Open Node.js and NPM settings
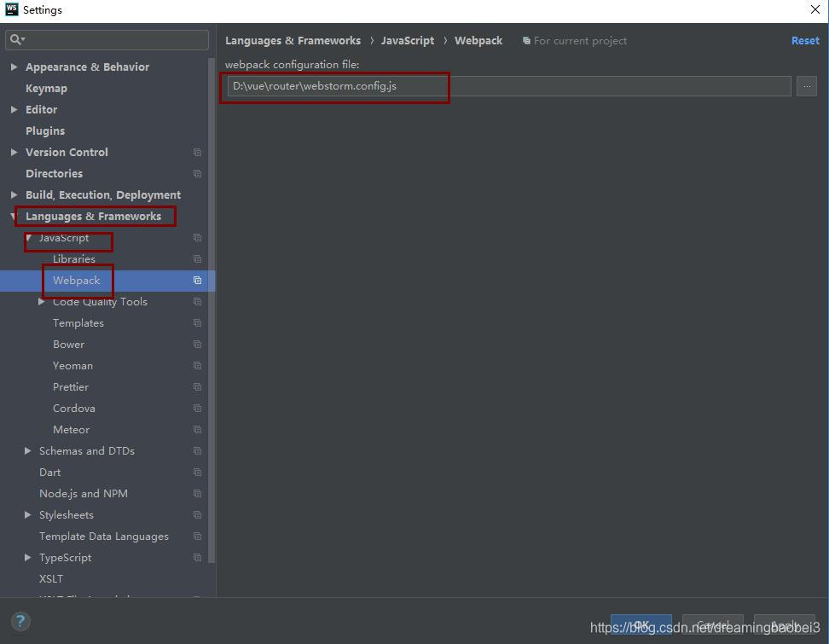This screenshot has height=644, width=829. pyautogui.click(x=84, y=493)
